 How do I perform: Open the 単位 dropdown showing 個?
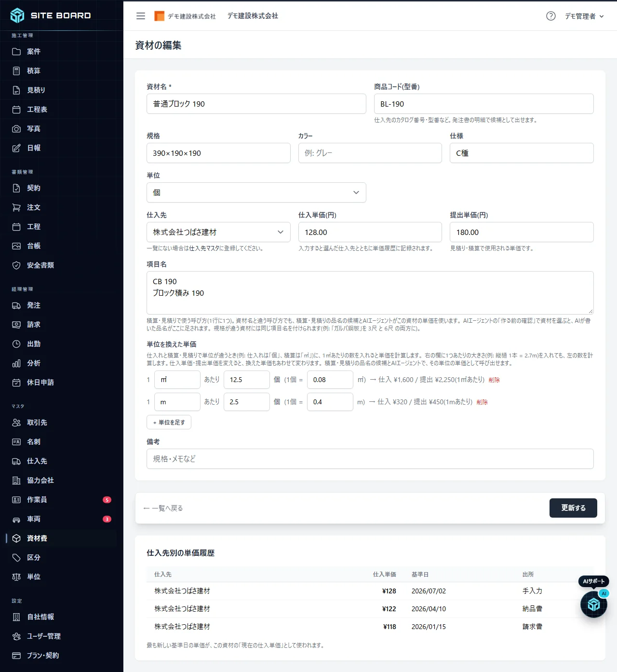[x=256, y=192]
